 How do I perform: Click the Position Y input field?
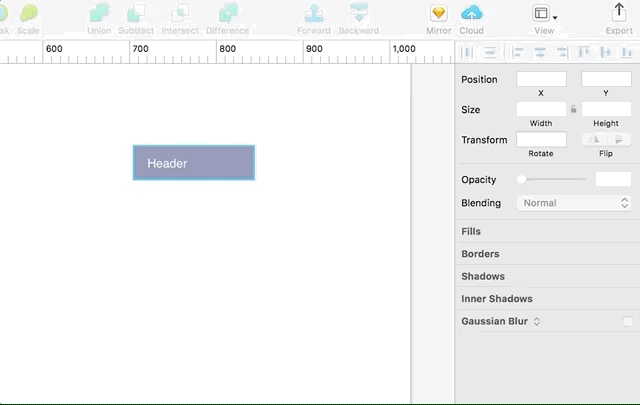click(606, 79)
